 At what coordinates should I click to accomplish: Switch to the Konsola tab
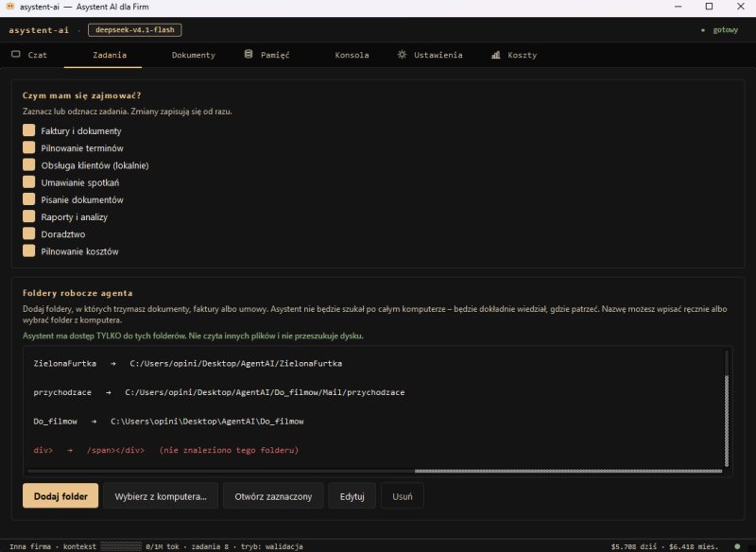click(352, 55)
